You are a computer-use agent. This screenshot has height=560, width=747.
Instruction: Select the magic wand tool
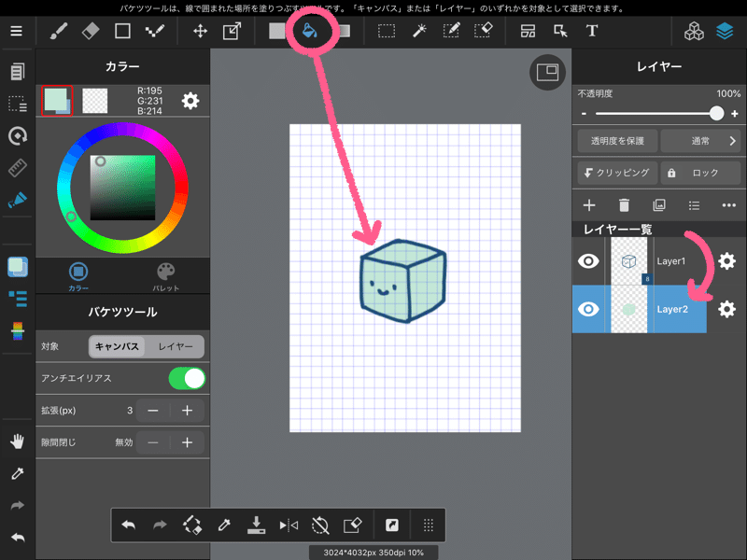[x=419, y=32]
